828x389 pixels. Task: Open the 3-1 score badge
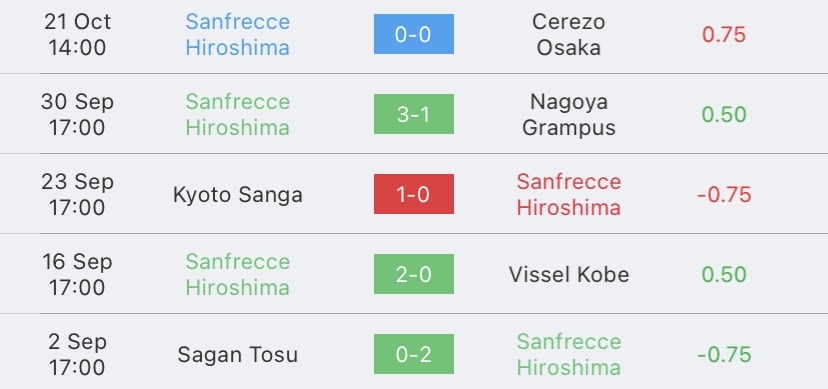(x=413, y=114)
